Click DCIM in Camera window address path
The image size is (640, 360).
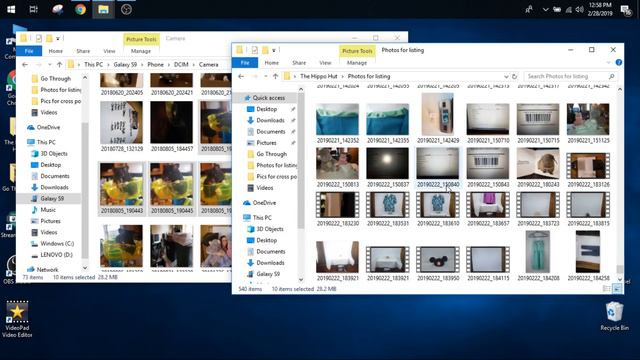click(181, 64)
